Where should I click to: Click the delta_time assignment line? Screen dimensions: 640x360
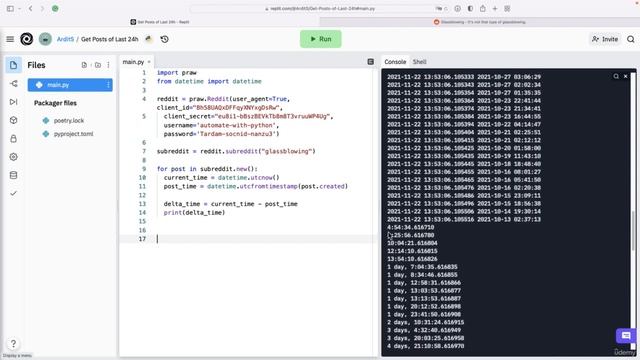click(x=231, y=204)
